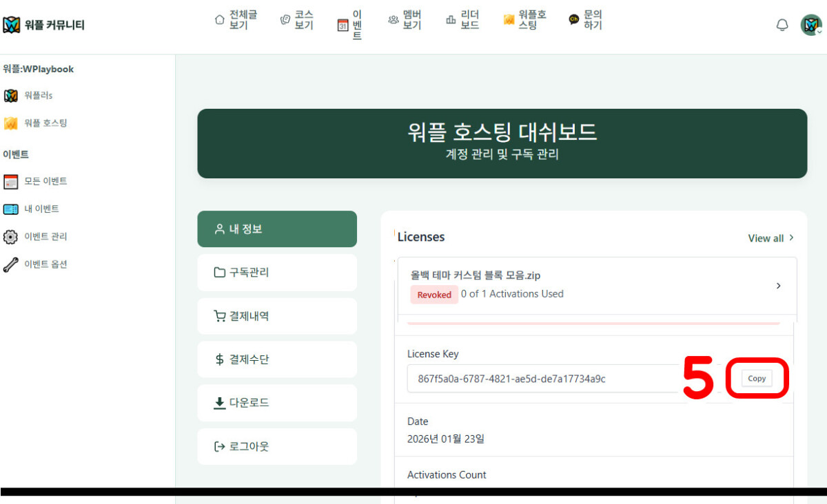Click the 0 of 1 Activations Used text
827x504 pixels.
[x=512, y=294]
